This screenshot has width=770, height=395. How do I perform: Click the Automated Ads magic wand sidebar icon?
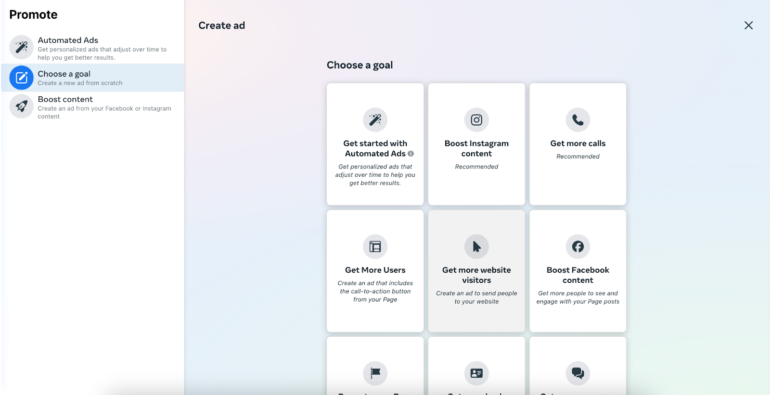21,48
